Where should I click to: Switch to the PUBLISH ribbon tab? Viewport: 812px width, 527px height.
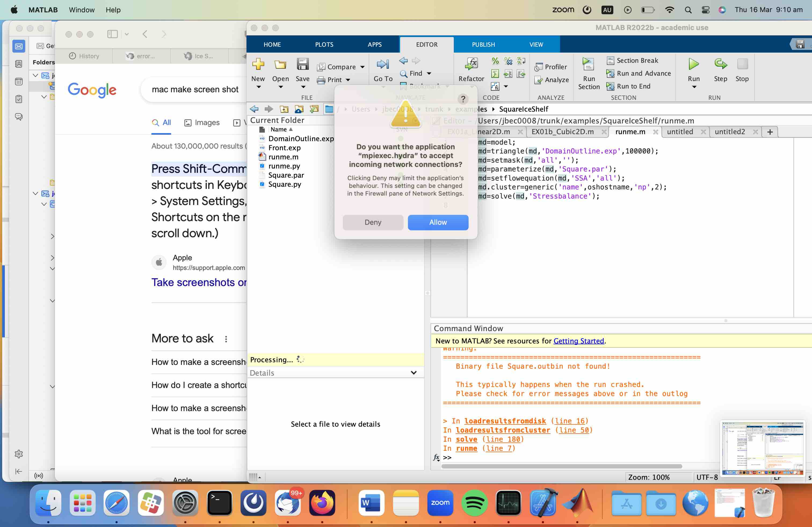pos(483,45)
